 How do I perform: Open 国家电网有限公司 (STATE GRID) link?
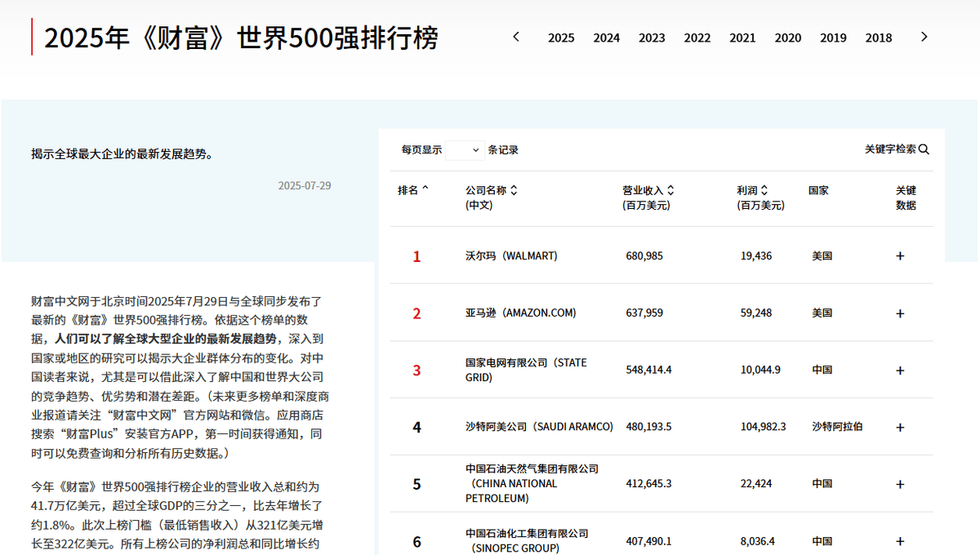coord(526,370)
